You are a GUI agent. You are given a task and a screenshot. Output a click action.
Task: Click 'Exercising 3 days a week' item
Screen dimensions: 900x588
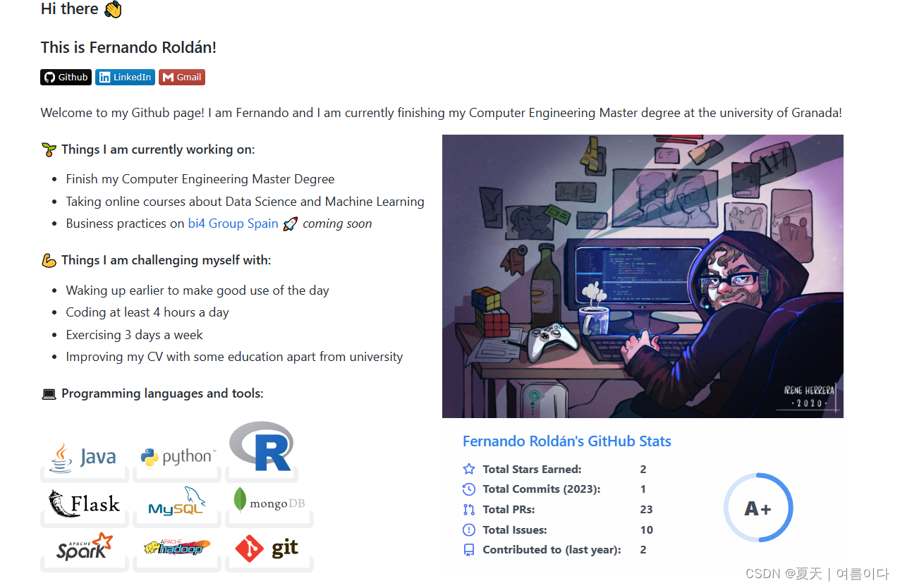pyautogui.click(x=134, y=335)
